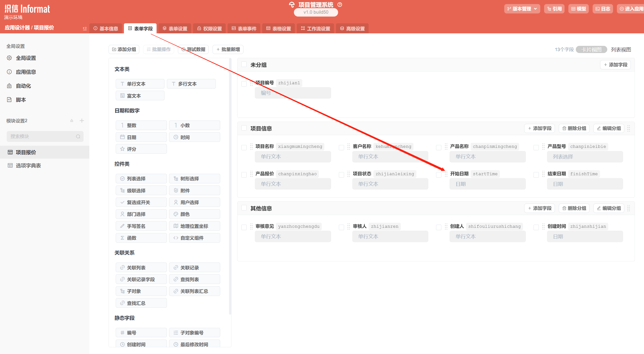Collapse 模块设置2 section with triangle icon
The image size is (644, 354).
tap(72, 121)
